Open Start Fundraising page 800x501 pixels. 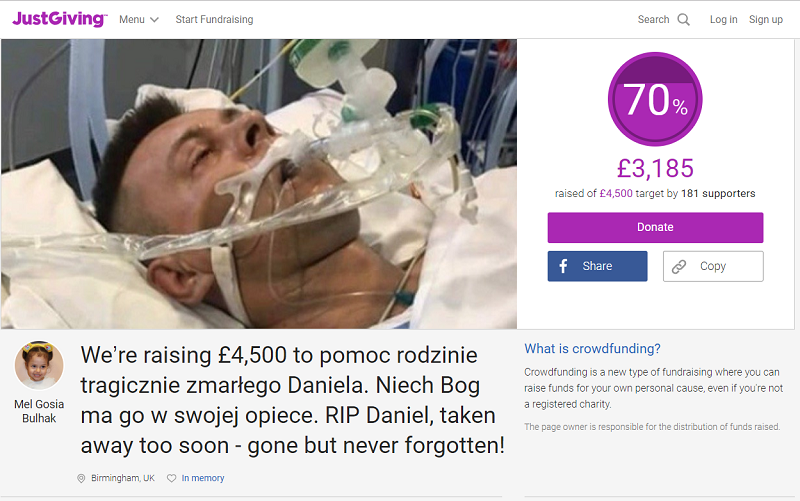[214, 19]
